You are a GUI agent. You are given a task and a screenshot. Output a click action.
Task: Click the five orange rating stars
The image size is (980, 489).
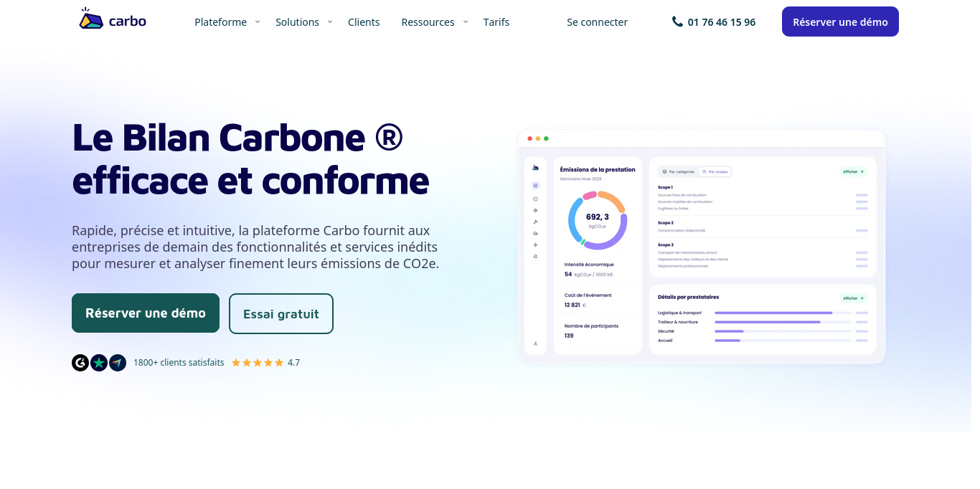pyautogui.click(x=258, y=363)
